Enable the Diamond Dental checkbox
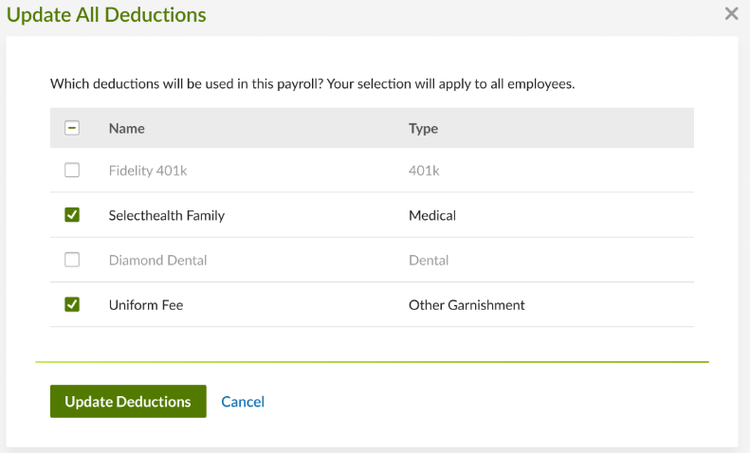The height and width of the screenshot is (453, 750). (x=72, y=260)
